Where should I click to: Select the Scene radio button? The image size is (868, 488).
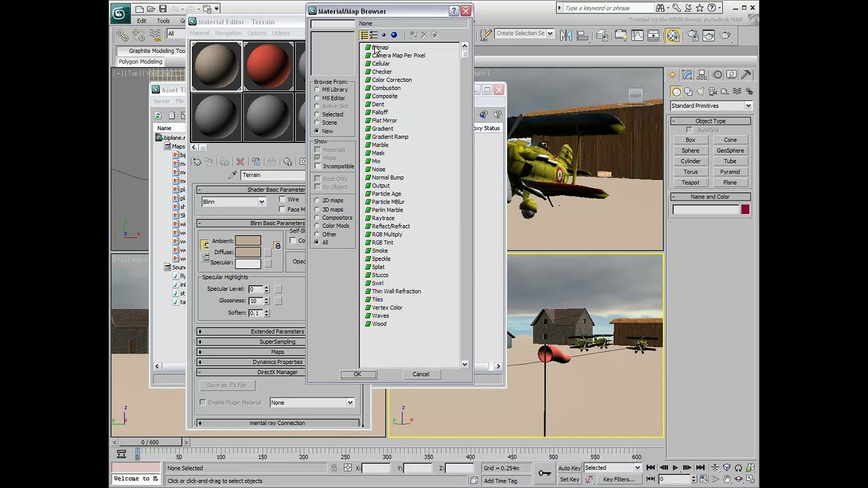pos(317,123)
